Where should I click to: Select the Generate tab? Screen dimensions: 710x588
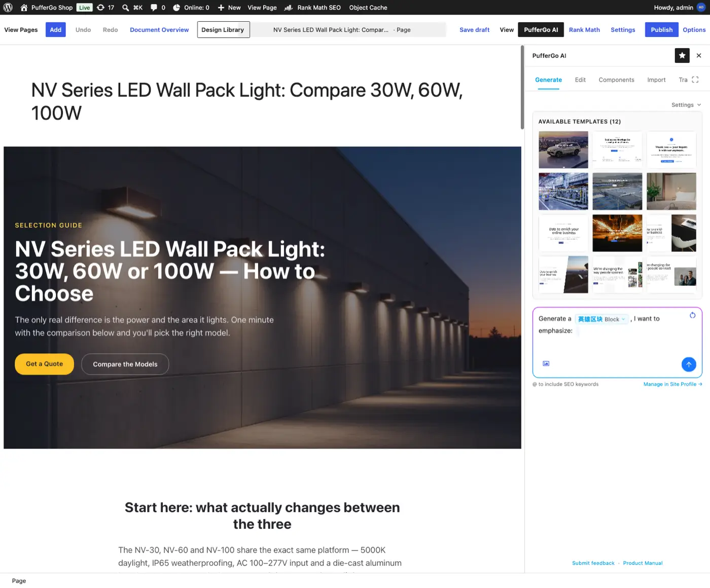548,80
